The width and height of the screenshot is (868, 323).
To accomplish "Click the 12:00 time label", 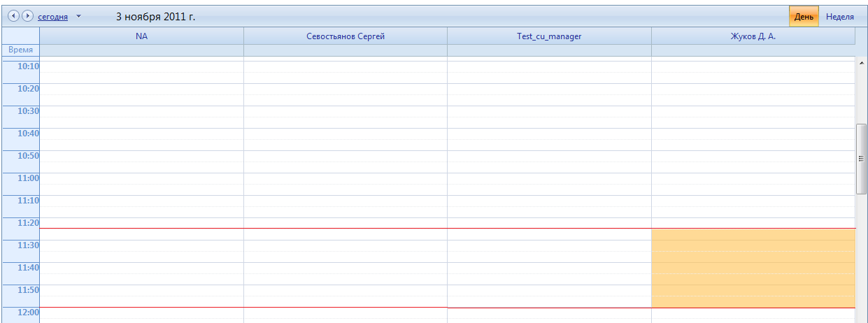I will coord(29,313).
